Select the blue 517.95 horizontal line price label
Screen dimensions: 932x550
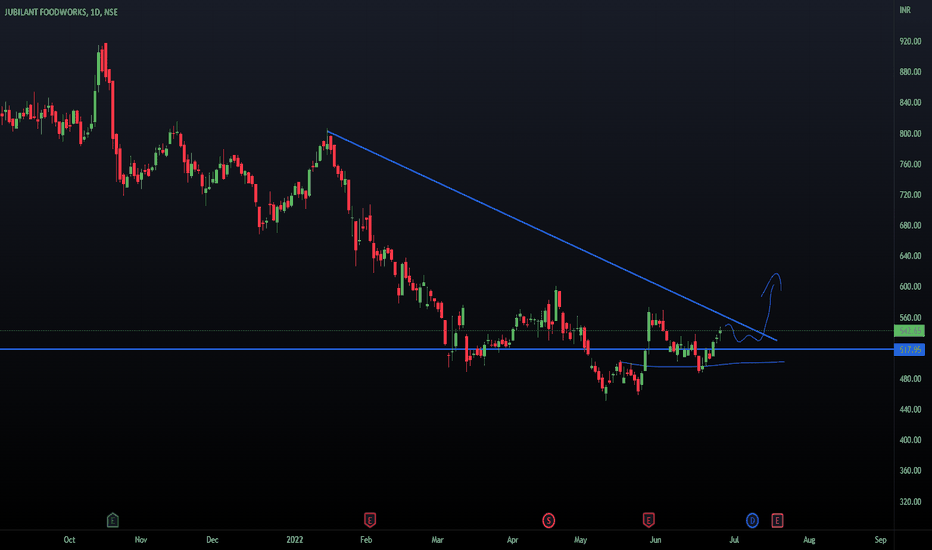[909, 350]
